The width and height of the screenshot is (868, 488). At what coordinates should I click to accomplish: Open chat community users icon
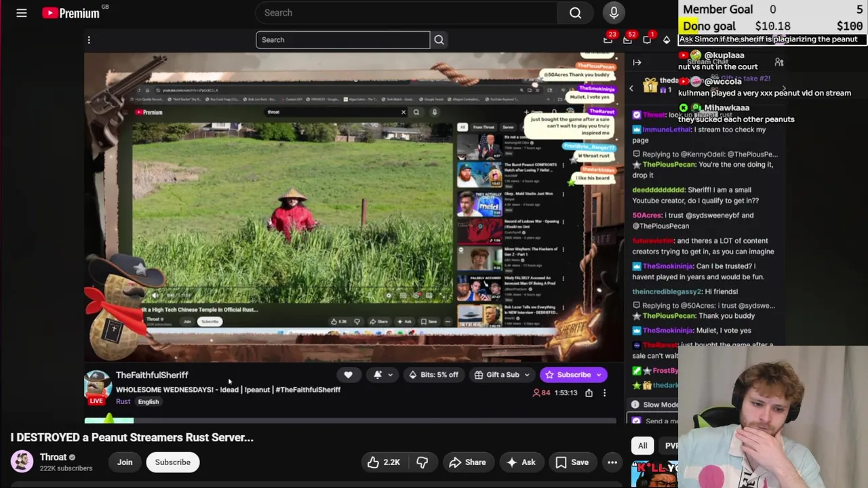779,62
